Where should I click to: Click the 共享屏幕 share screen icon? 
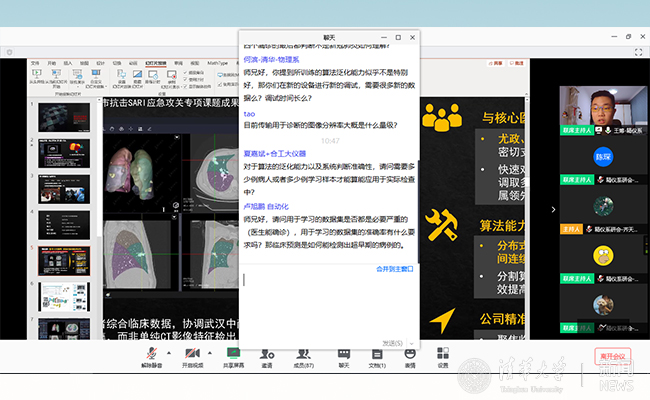click(233, 354)
